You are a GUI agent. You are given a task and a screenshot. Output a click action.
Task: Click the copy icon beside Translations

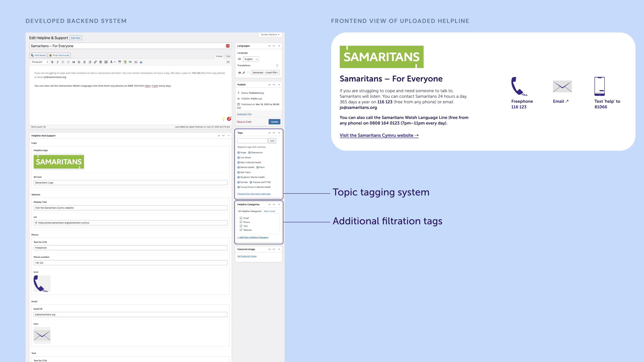pyautogui.click(x=277, y=65)
